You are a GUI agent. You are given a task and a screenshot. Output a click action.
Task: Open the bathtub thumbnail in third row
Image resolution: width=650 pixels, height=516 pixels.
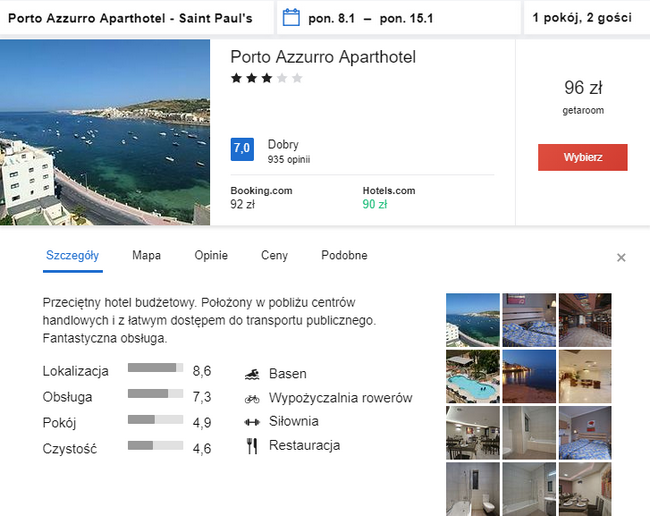point(529,433)
